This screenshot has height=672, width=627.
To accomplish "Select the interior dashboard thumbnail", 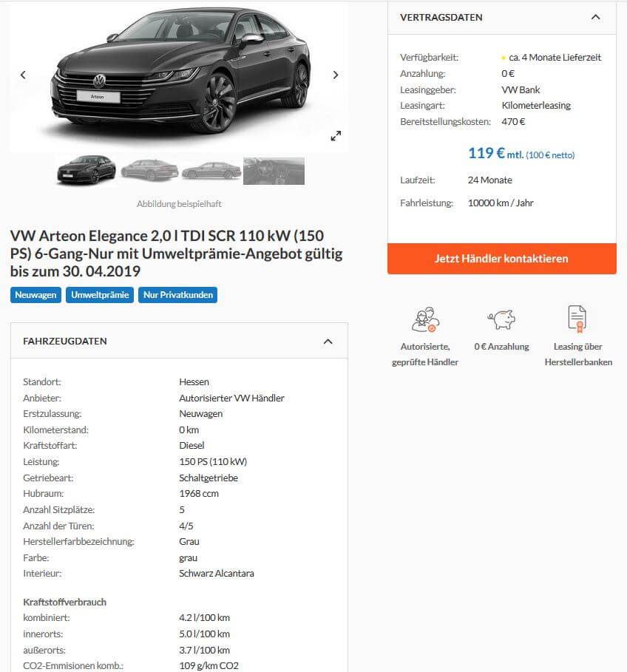I will click(274, 171).
